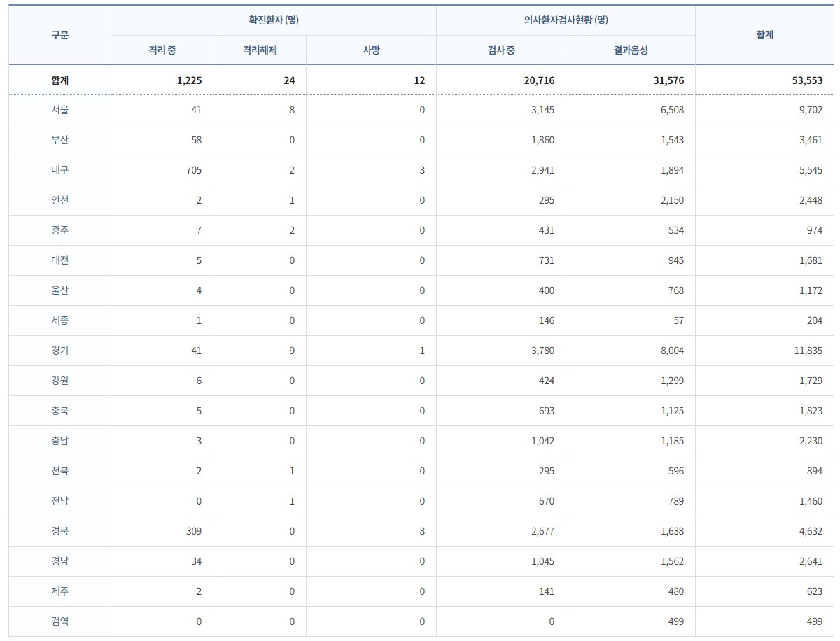Click 광주 검사 중 value 431

point(546,230)
